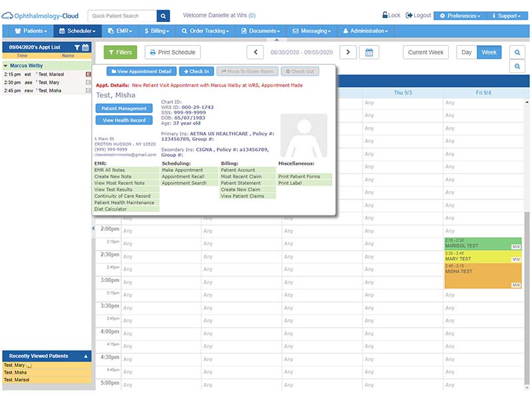Select the printer icon on Print Schedule

[154, 53]
